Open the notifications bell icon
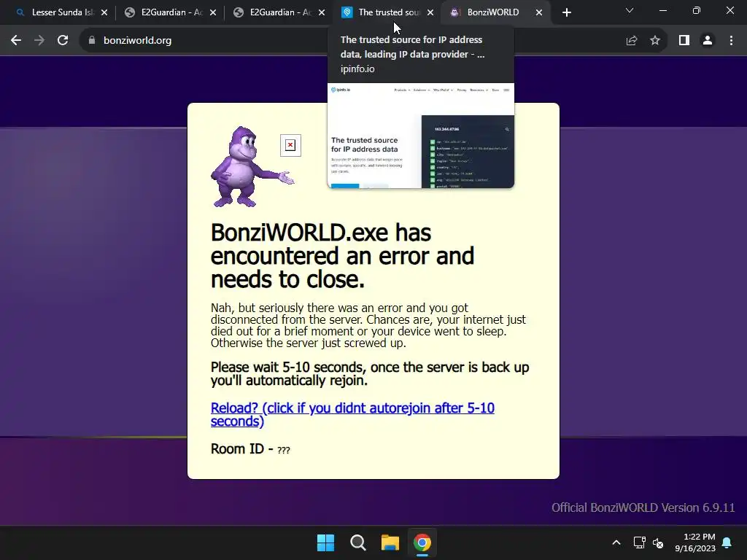The image size is (747, 560). point(727,542)
